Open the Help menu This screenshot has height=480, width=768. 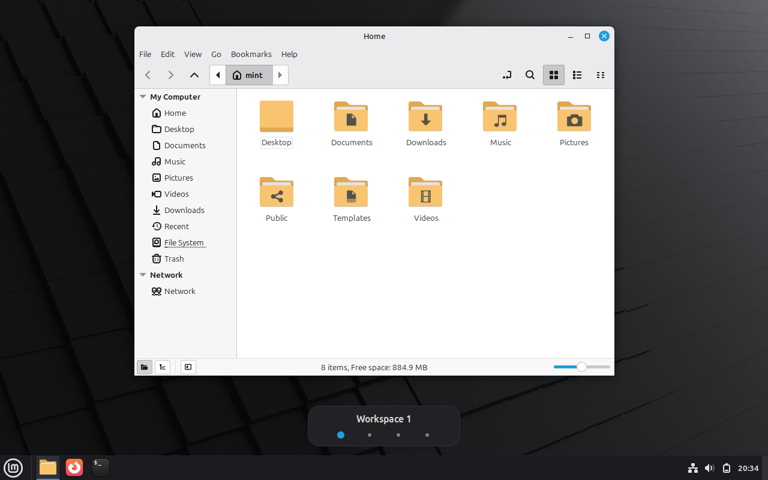point(289,54)
